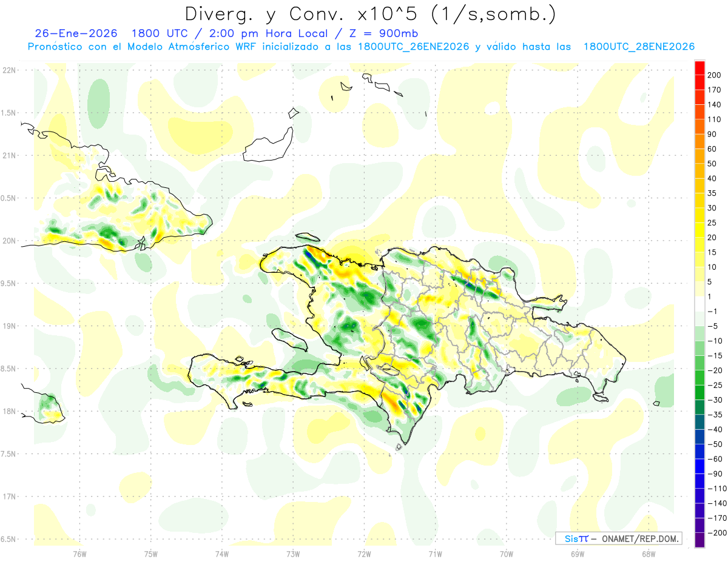
Task: Click the latitude label '8.5N'
Action: pyautogui.click(x=8, y=369)
